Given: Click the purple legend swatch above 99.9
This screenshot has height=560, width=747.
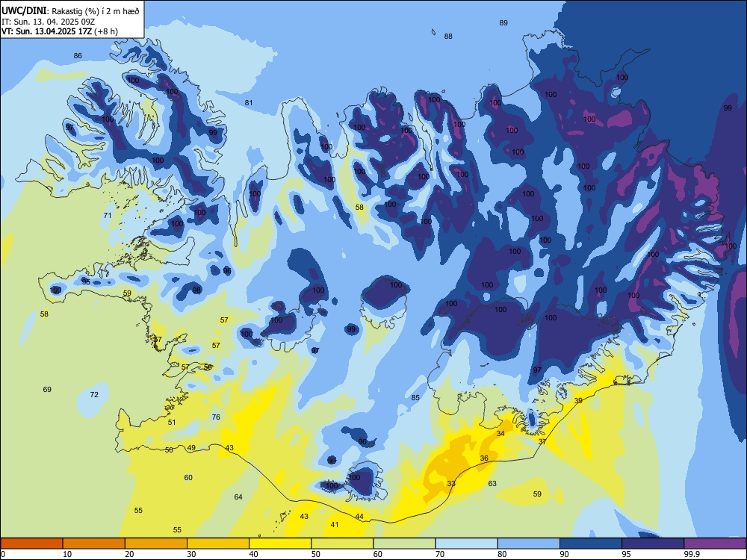Looking at the screenshot, I should coord(715,544).
